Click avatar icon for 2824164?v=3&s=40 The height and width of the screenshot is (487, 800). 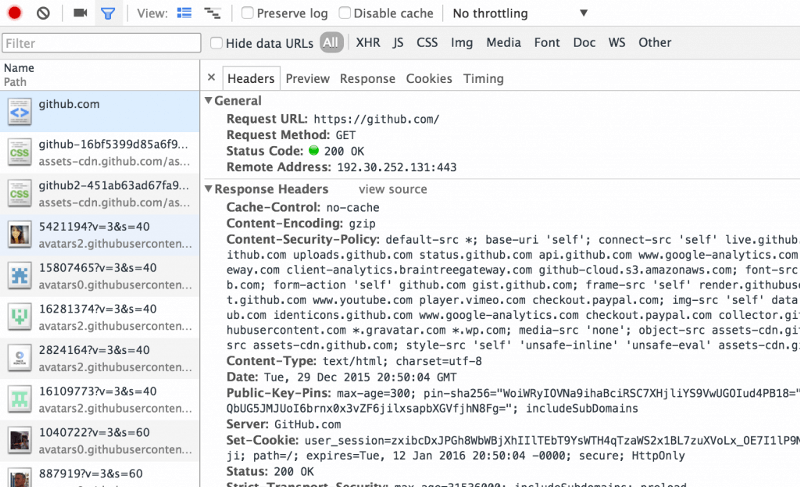click(19, 358)
